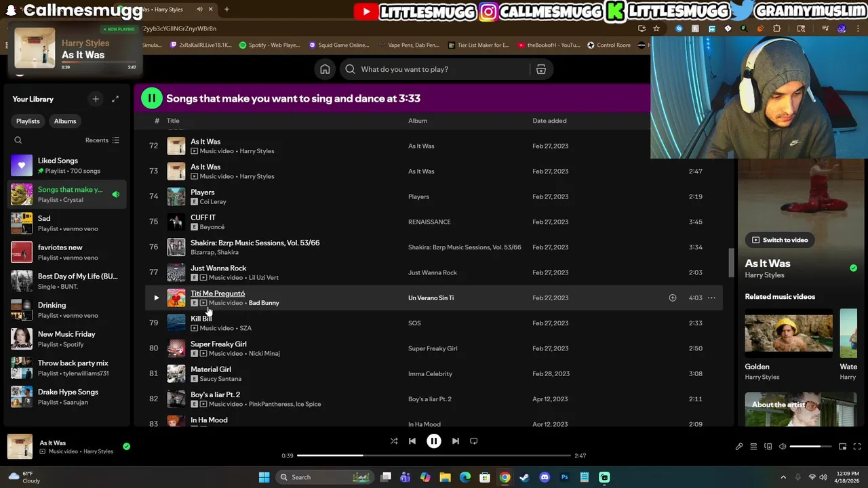Image resolution: width=868 pixels, height=488 pixels.
Task: Toggle repeat mode in player bar
Action: (x=474, y=441)
